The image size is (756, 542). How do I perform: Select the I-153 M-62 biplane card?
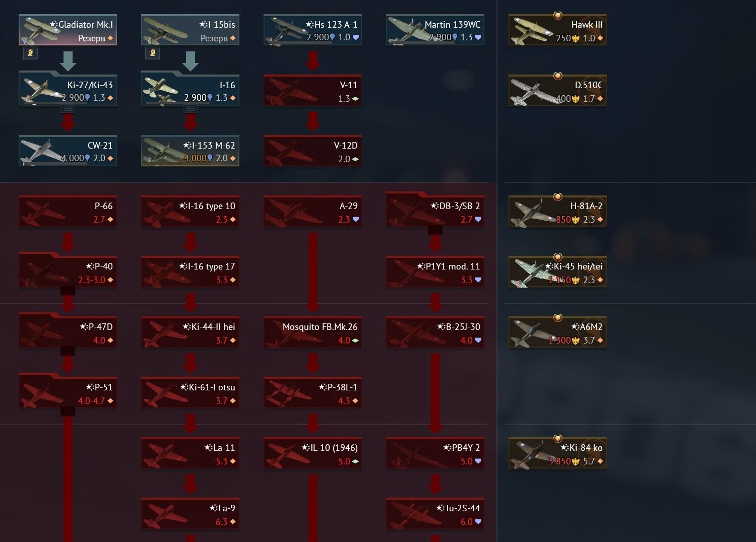click(x=190, y=151)
